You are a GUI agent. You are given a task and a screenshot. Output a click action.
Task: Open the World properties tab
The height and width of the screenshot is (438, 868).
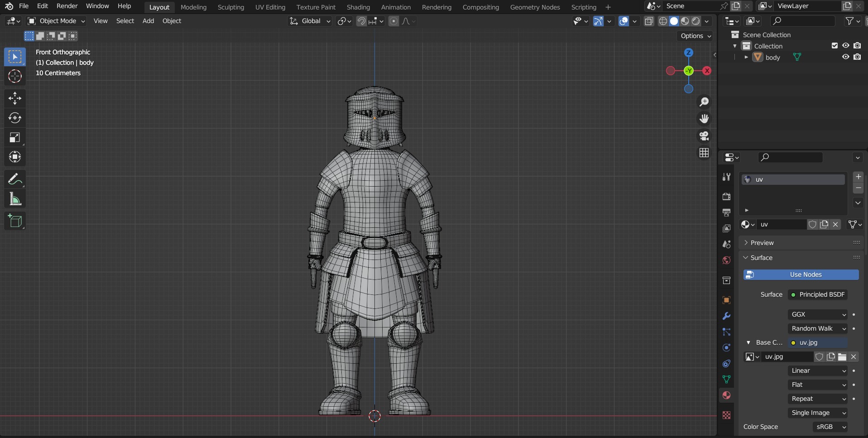(726, 260)
